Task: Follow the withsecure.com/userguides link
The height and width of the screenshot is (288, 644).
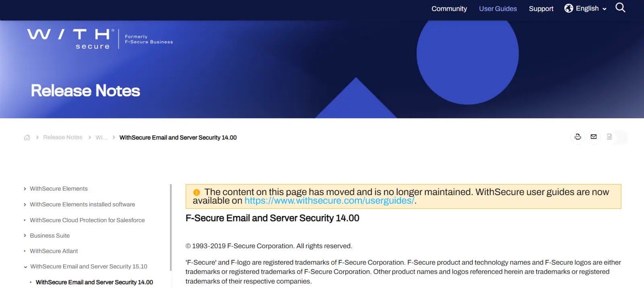Action: pyautogui.click(x=329, y=201)
